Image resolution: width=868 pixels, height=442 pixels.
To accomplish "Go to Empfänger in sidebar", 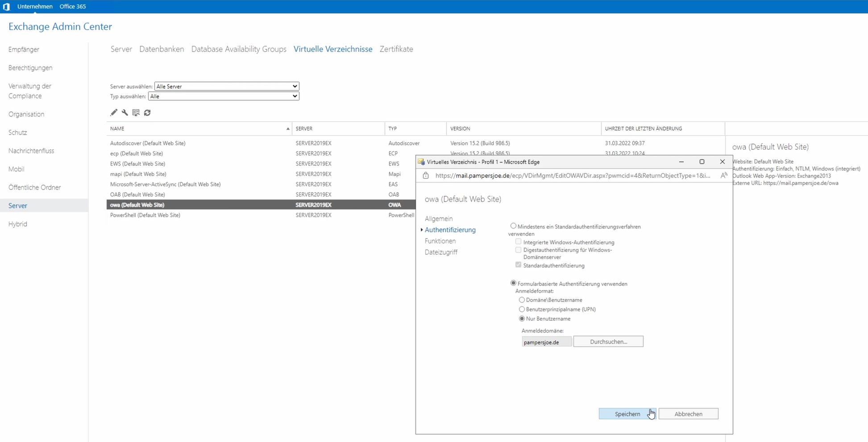I will [24, 50].
